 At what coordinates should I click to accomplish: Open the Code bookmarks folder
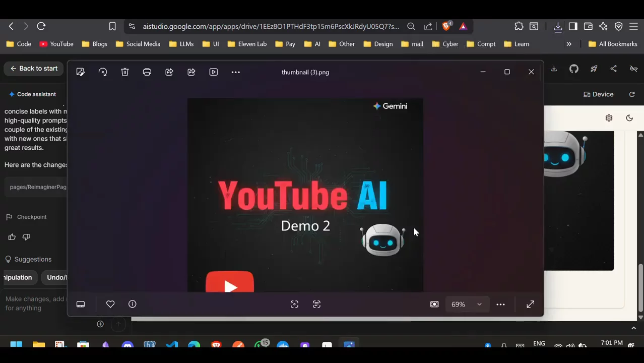tap(19, 44)
